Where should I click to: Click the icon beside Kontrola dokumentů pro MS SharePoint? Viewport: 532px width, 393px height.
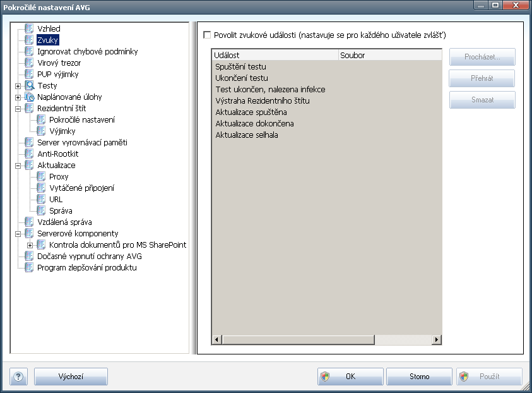pyautogui.click(x=41, y=245)
